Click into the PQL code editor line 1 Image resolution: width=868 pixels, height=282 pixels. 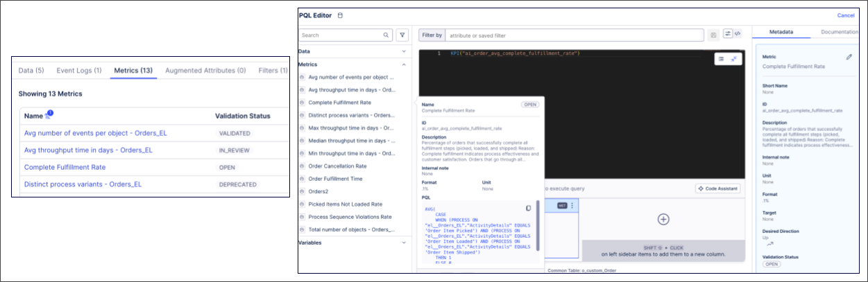coord(516,53)
